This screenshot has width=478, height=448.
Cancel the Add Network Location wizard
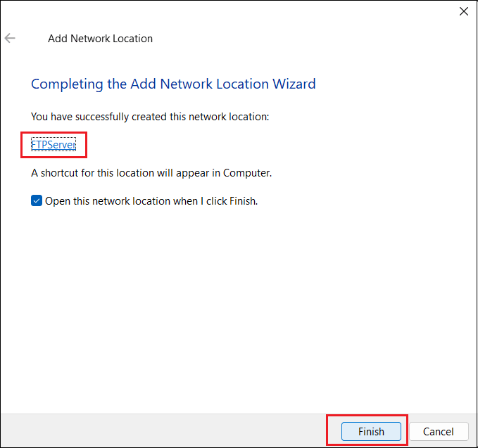point(439,431)
